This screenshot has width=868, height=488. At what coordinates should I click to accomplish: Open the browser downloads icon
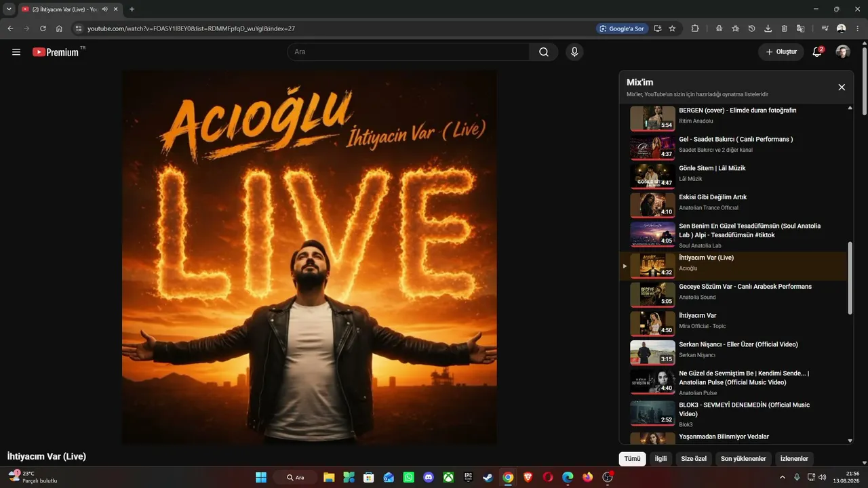[768, 28]
